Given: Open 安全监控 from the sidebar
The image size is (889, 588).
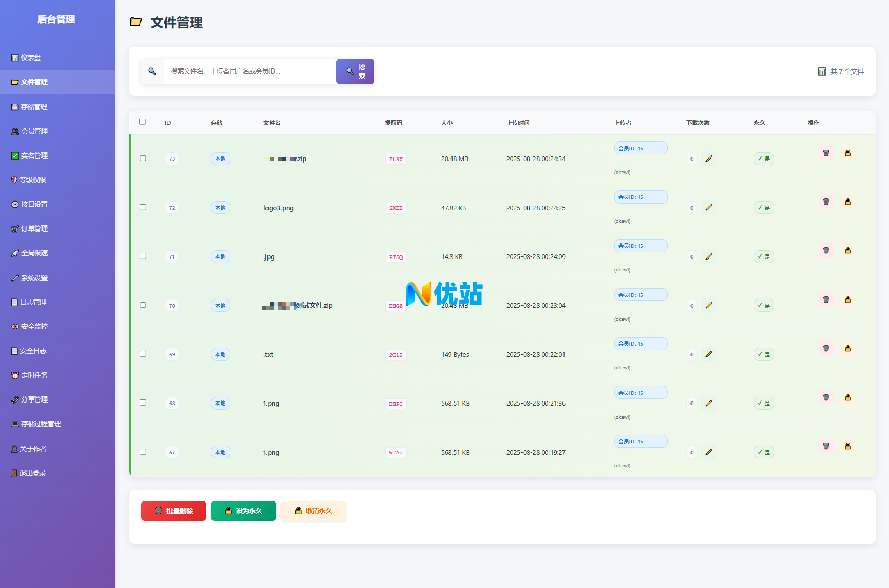Looking at the screenshot, I should [34, 326].
